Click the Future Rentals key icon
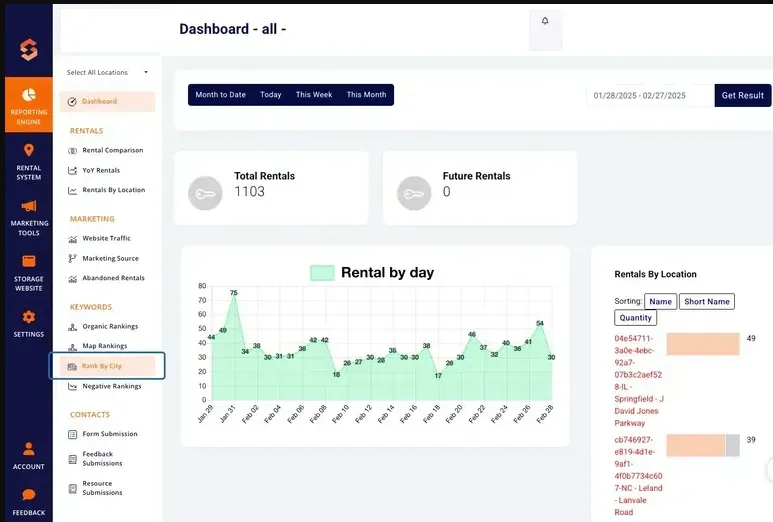Viewport: 773px width, 522px height. [414, 193]
